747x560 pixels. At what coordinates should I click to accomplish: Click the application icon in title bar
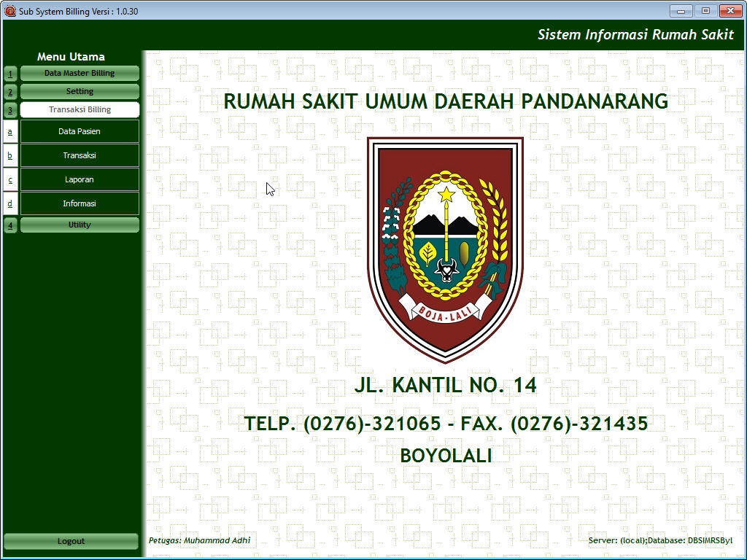coord(10,11)
